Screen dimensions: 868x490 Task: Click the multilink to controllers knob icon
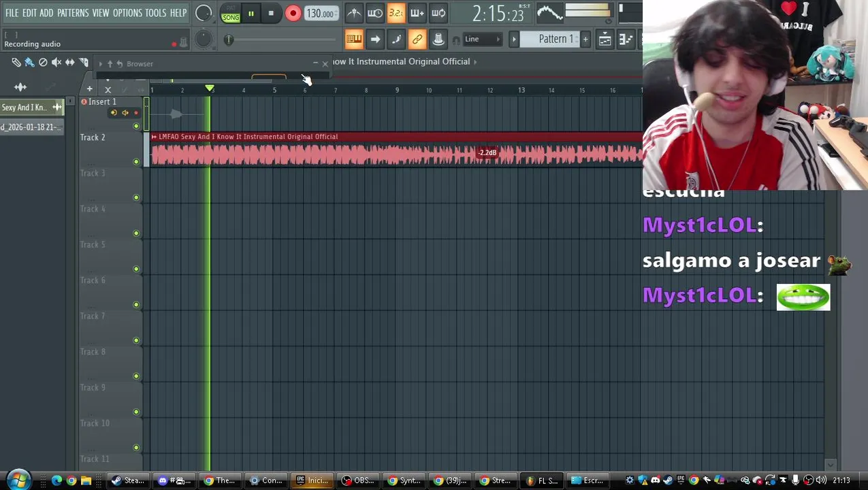click(x=438, y=39)
